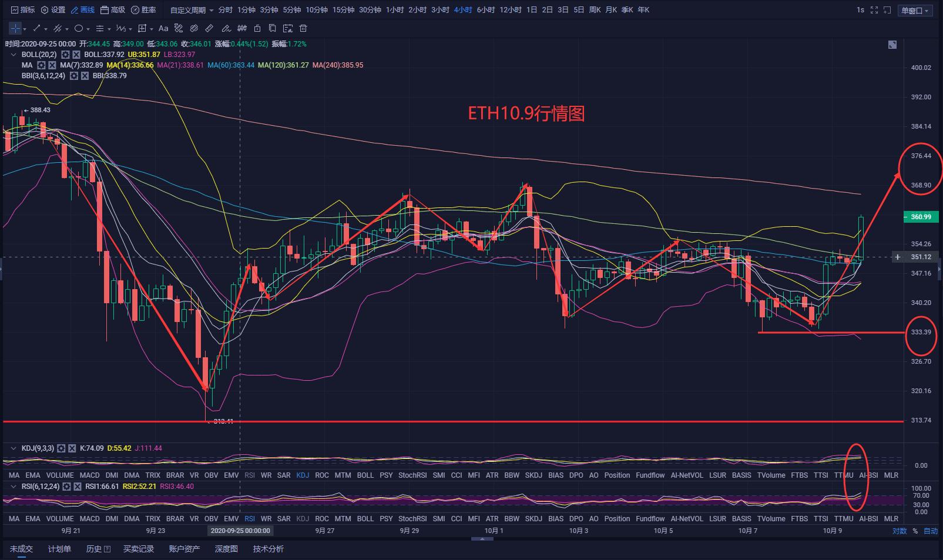Switch to the 账户资产 tab
The image size is (943, 560).
click(x=184, y=549)
